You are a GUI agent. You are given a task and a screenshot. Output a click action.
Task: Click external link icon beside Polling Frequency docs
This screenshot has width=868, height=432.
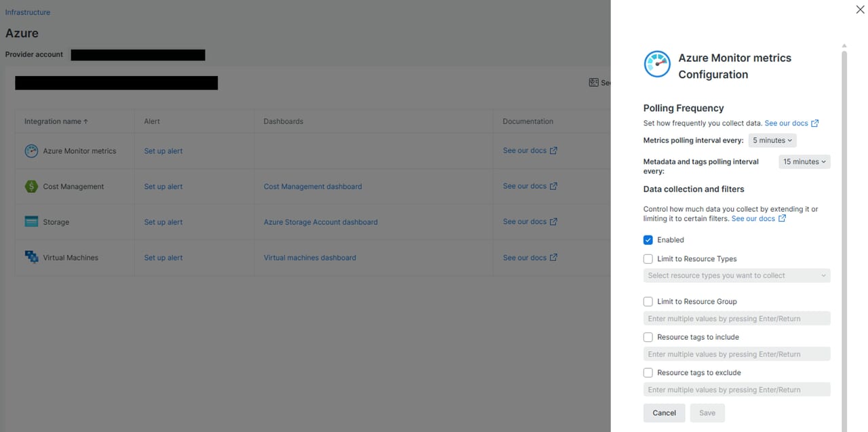pyautogui.click(x=815, y=123)
